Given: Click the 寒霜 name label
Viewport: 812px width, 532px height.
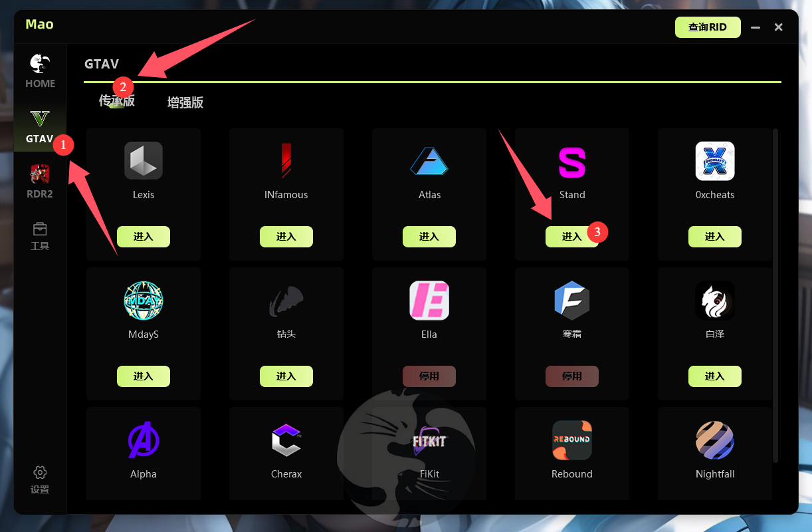Looking at the screenshot, I should tap(572, 334).
